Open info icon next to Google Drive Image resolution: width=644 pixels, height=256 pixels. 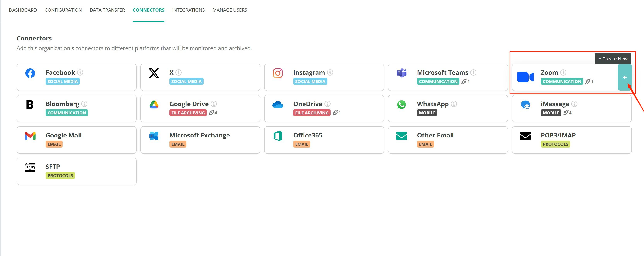coord(214,104)
